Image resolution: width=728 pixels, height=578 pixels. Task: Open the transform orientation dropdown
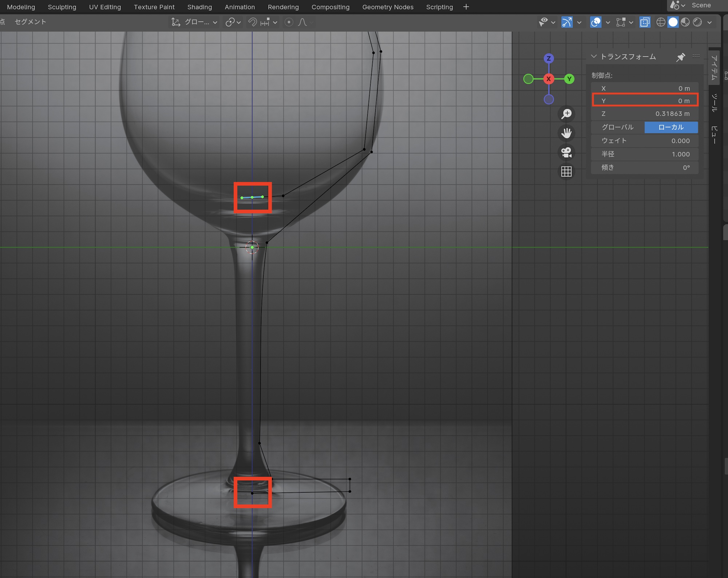click(x=194, y=22)
